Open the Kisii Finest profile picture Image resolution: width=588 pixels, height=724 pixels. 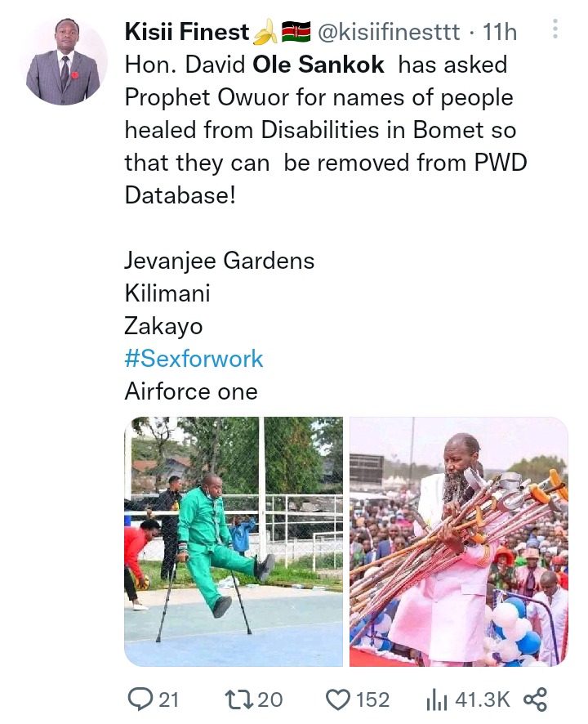[x=63, y=61]
